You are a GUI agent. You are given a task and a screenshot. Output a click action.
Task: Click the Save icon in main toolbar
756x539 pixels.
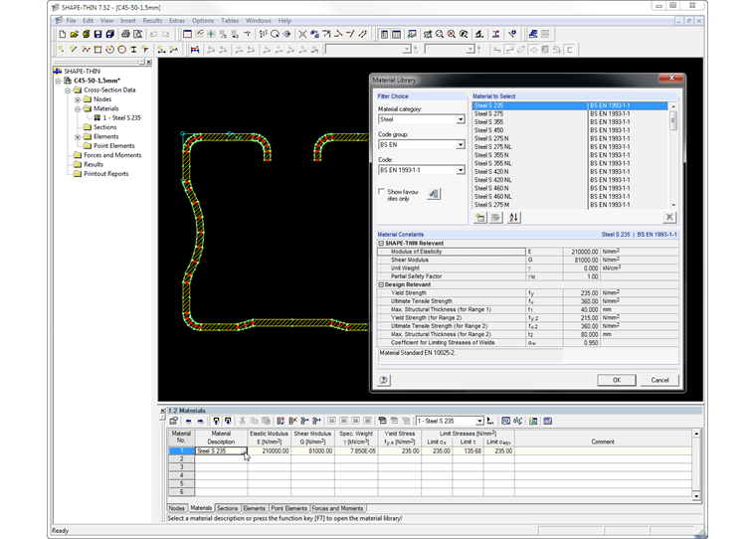coord(97,34)
